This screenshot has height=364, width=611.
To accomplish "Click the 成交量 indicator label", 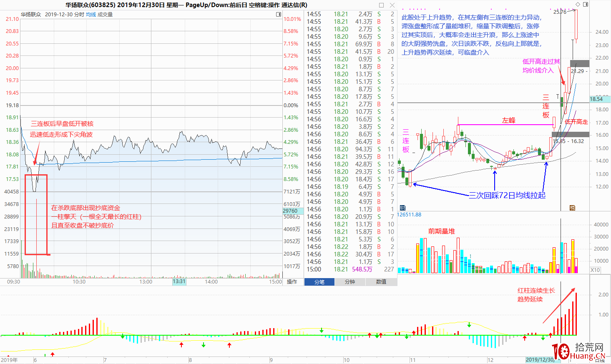I will point(105,15).
